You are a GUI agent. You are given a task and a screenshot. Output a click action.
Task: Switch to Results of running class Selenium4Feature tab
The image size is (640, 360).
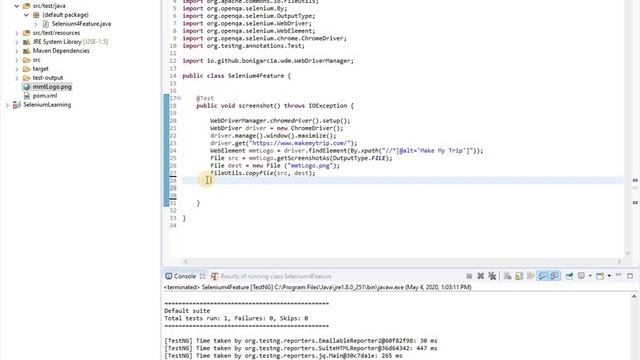[276, 276]
